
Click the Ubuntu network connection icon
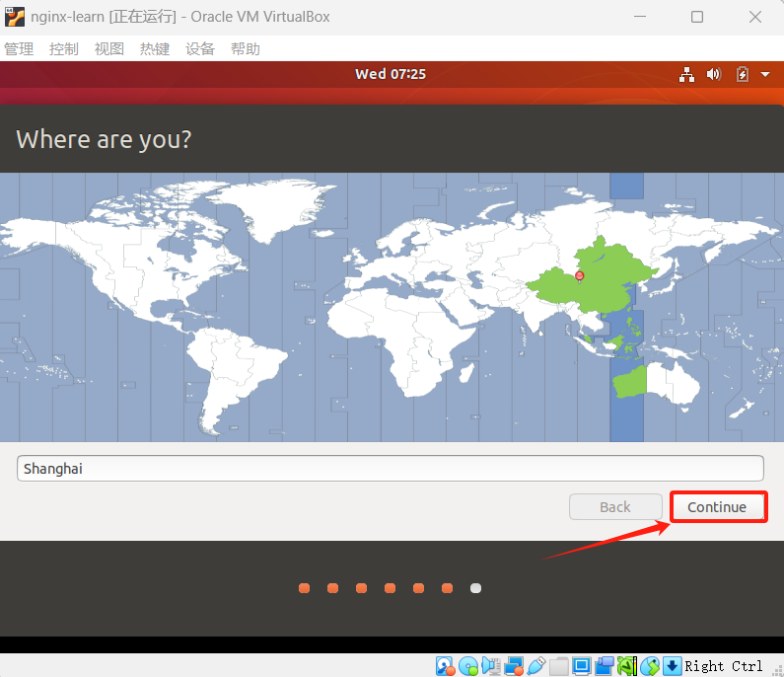(686, 75)
